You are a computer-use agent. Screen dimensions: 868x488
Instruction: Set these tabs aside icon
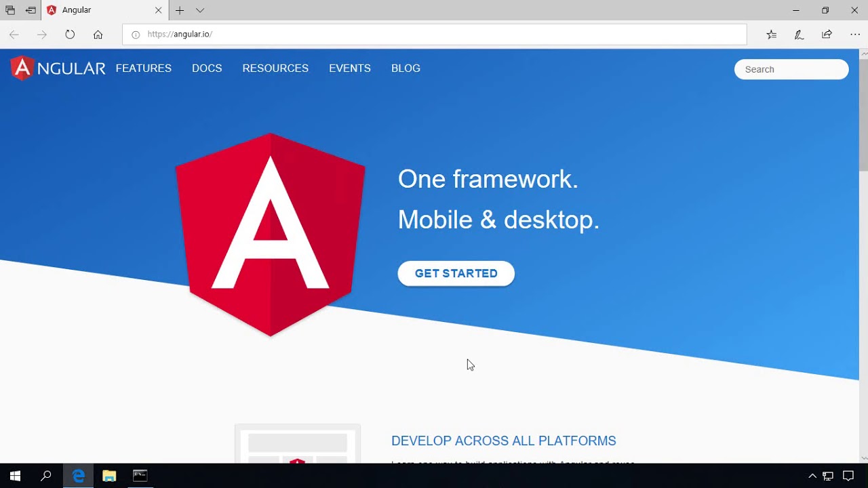click(x=31, y=10)
